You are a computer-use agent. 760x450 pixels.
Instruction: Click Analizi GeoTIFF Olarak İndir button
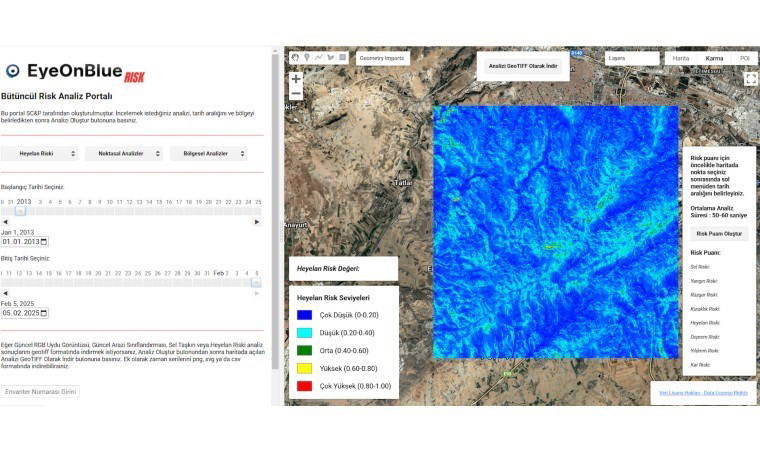pyautogui.click(x=522, y=66)
